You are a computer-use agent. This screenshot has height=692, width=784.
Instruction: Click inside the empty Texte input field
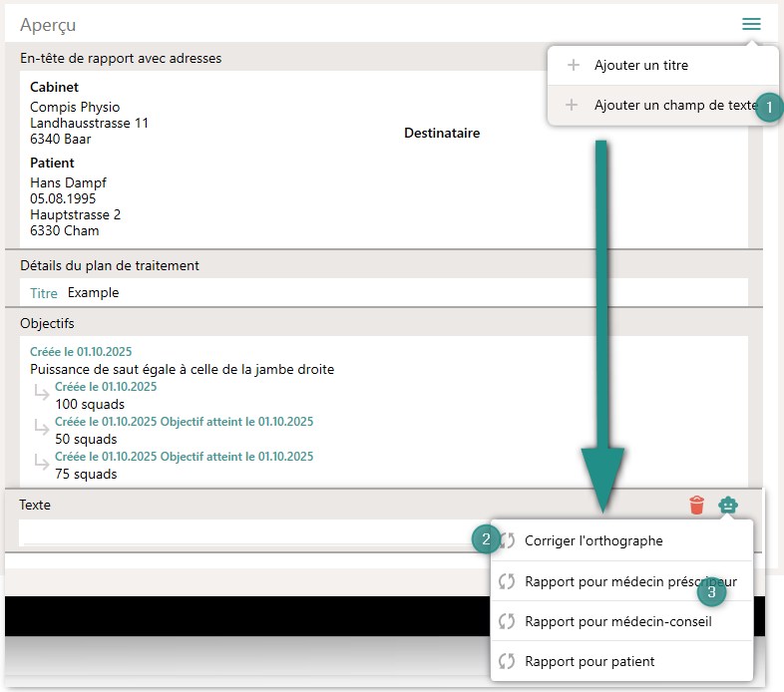point(239,532)
